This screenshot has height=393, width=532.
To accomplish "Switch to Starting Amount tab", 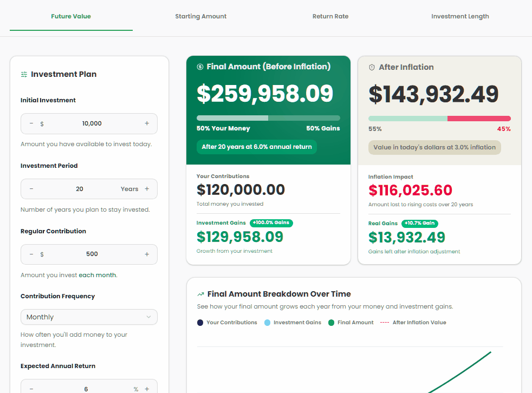I will point(200,16).
